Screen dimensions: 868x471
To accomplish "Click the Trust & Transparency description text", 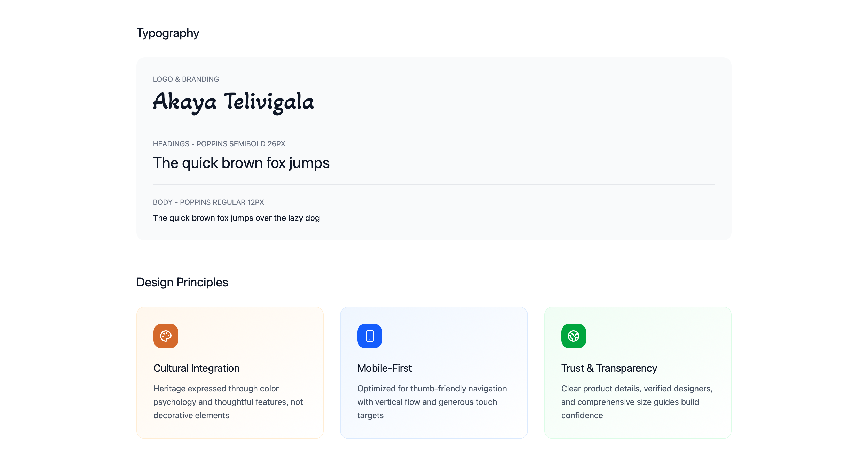I will tap(636, 402).
